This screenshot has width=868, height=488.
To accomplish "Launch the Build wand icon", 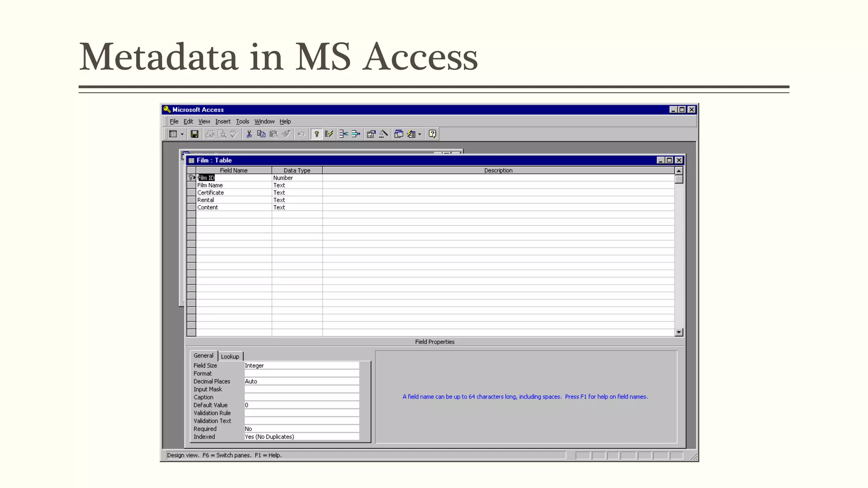I will 384,134.
